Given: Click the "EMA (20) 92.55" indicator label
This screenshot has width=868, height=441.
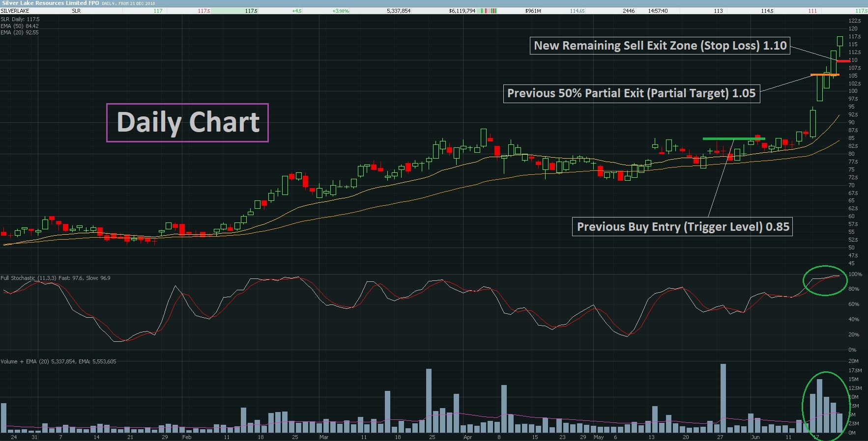Looking at the screenshot, I should 20,32.
